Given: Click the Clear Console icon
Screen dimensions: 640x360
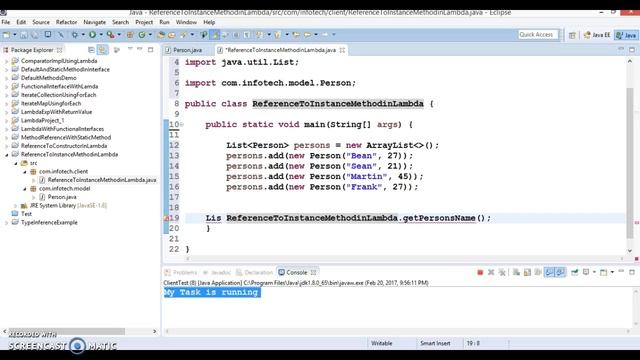Looking at the screenshot, I should point(516,272).
